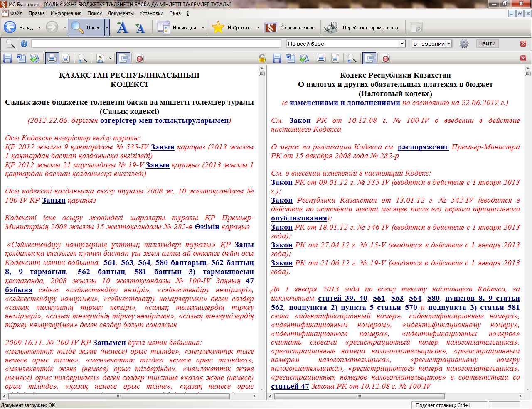532x409 pixels.
Task: Open Избранное star favorites
Action: pyautogui.click(x=232, y=27)
